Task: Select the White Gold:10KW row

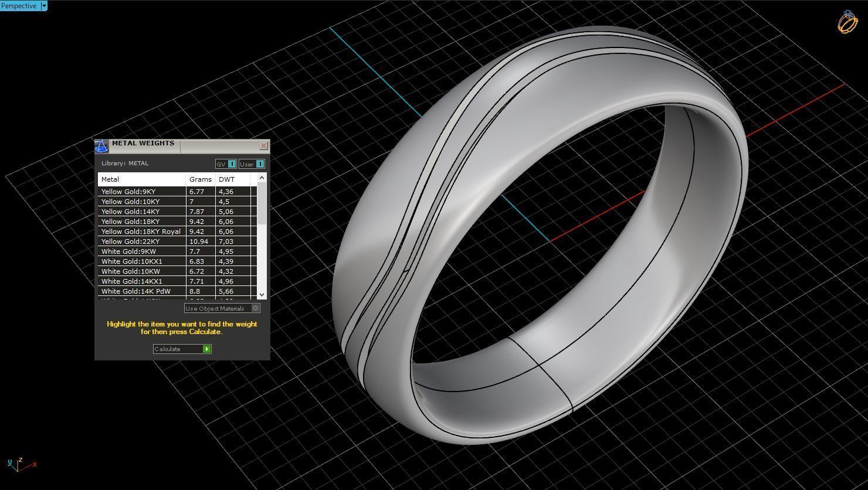Action: [177, 271]
